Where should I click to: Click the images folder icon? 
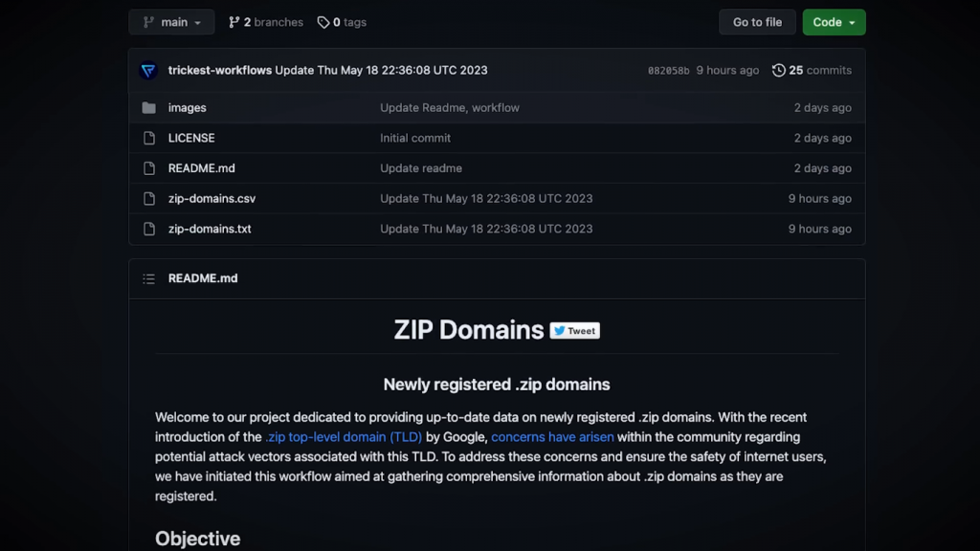(x=148, y=108)
